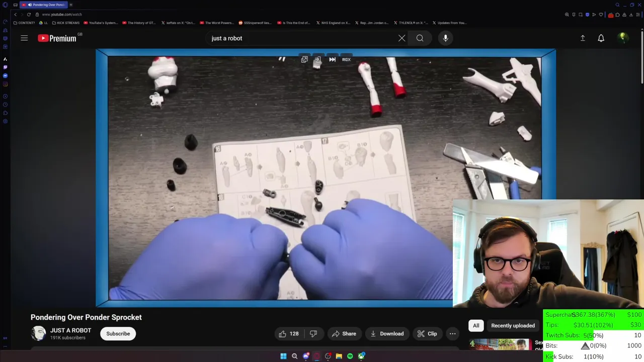Open the three-dot more actions menu
644x362 pixels.
[452, 334]
